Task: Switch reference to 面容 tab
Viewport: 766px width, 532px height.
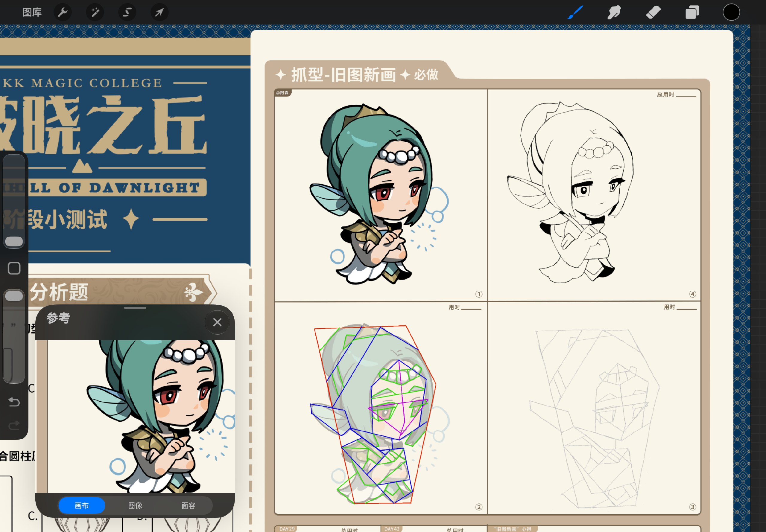Action: (x=188, y=506)
